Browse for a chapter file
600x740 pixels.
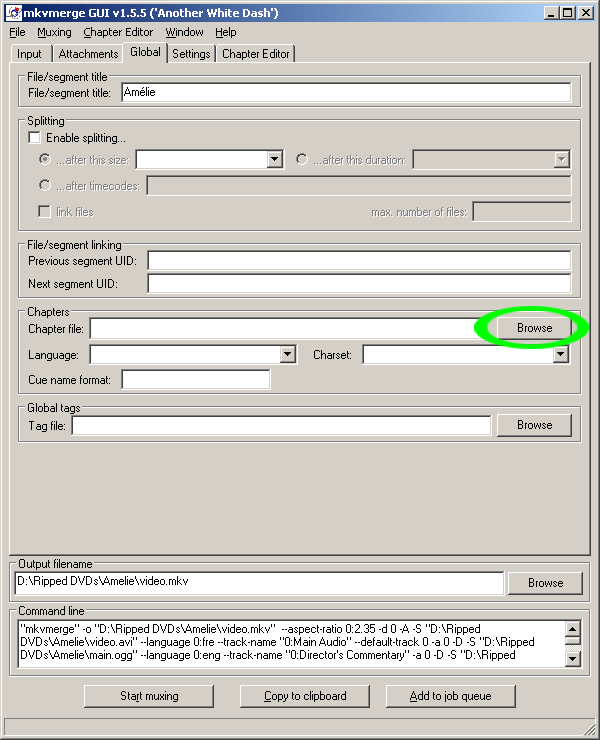click(x=534, y=328)
